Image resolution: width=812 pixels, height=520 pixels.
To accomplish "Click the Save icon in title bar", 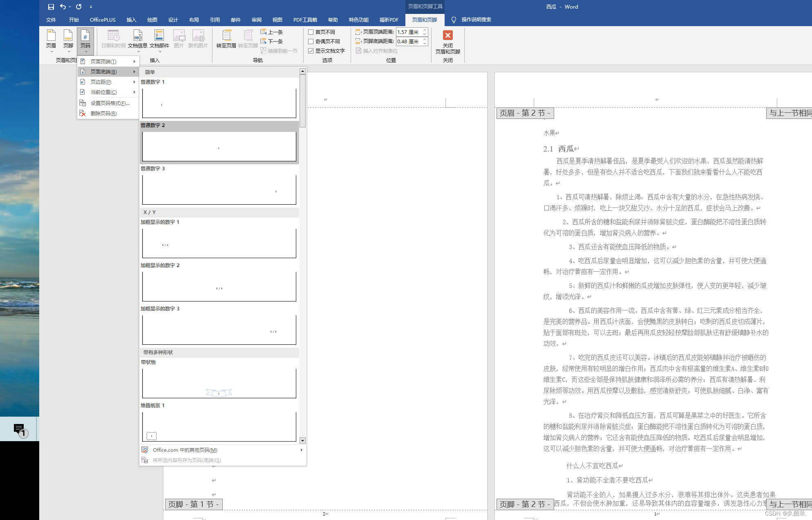I will tap(51, 7).
